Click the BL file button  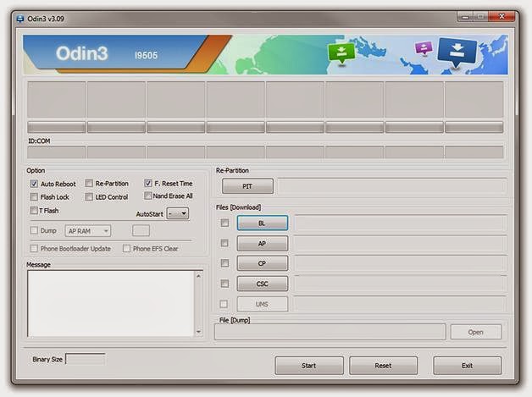(263, 223)
